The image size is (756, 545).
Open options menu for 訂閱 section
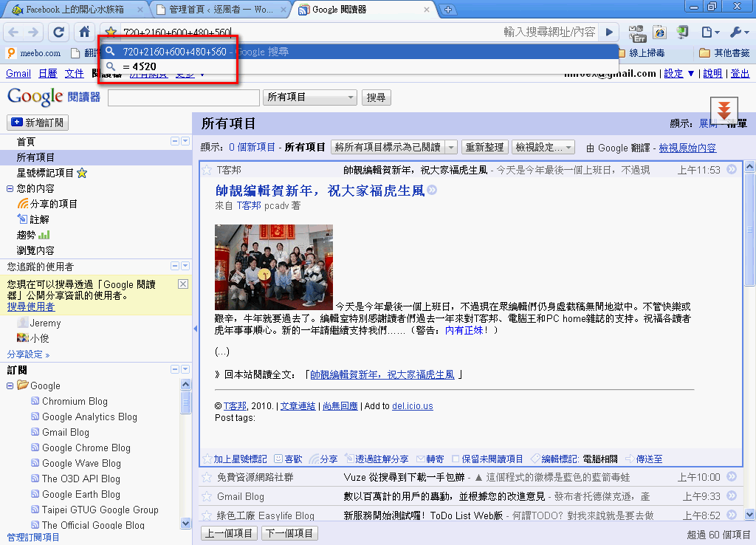point(185,369)
